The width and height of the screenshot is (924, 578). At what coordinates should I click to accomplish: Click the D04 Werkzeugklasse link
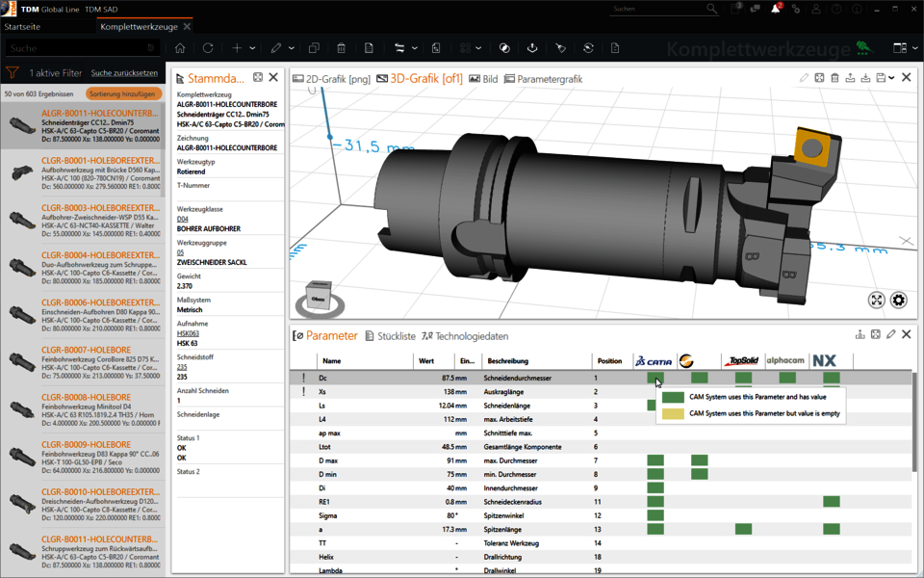pos(183,219)
